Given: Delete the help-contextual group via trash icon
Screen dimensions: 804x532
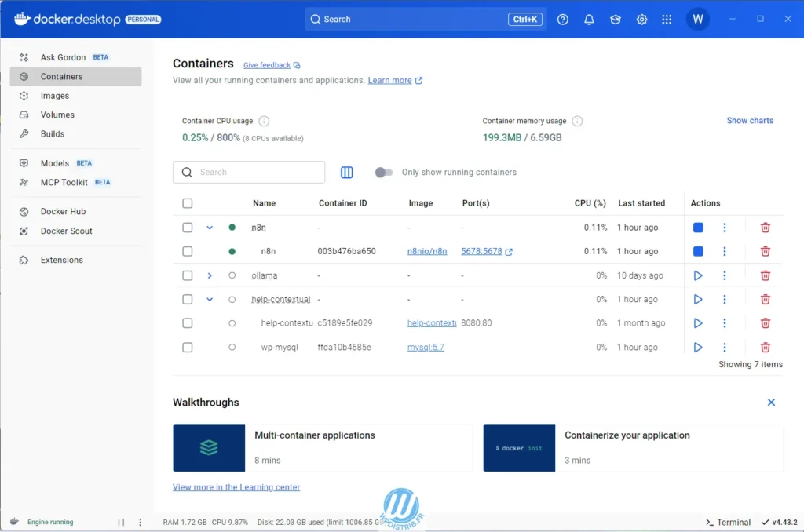Looking at the screenshot, I should (765, 299).
